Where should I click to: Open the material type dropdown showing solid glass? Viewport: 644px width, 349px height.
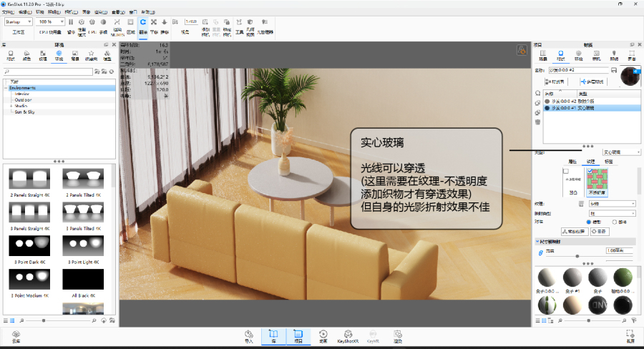pos(621,152)
